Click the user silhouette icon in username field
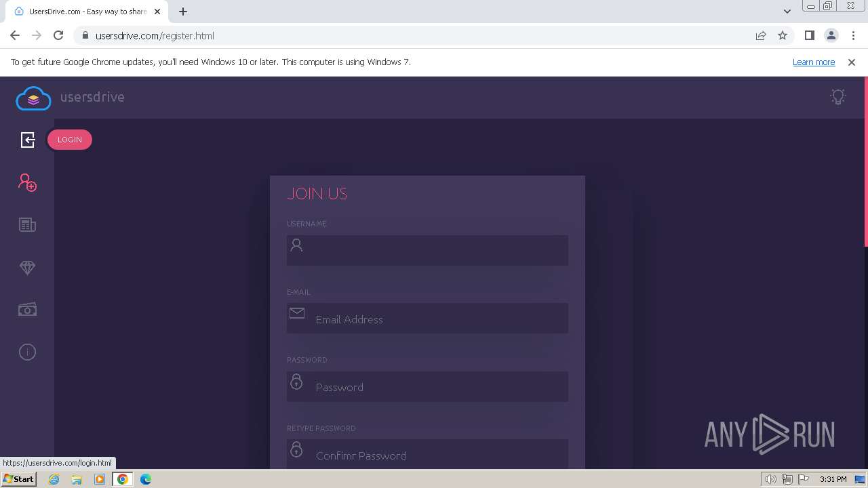 (296, 245)
